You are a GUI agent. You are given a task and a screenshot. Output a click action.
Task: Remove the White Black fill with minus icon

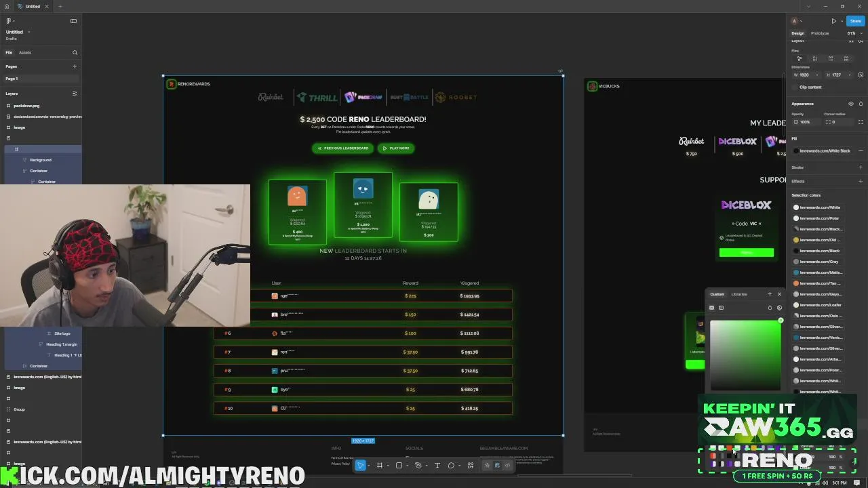(x=861, y=150)
